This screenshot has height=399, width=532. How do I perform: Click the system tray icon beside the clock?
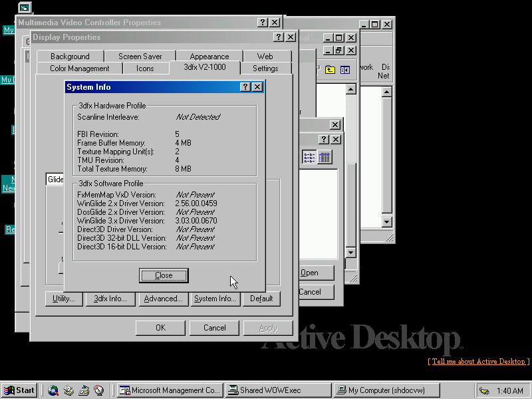[x=484, y=390]
